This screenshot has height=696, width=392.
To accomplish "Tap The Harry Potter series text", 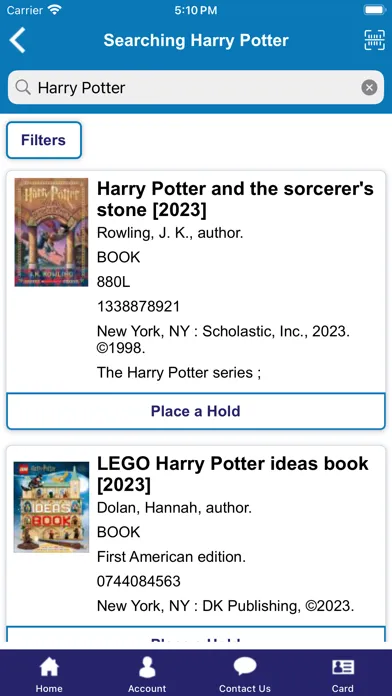I will [x=179, y=372].
